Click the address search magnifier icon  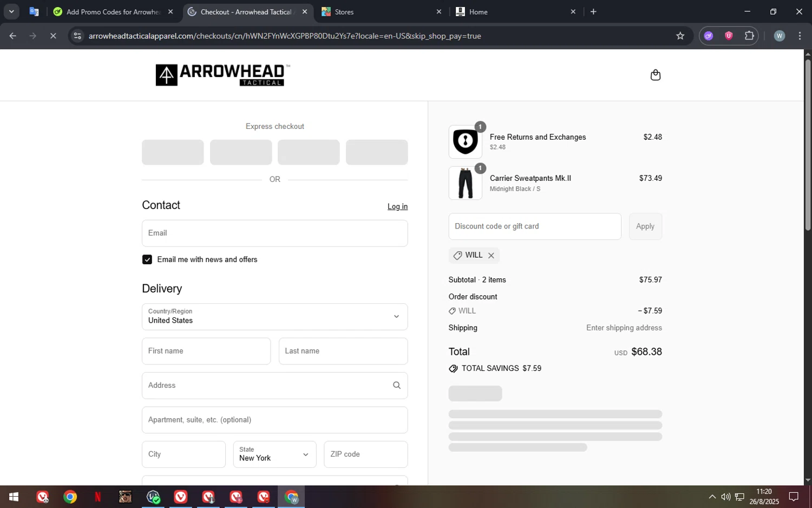pos(396,386)
